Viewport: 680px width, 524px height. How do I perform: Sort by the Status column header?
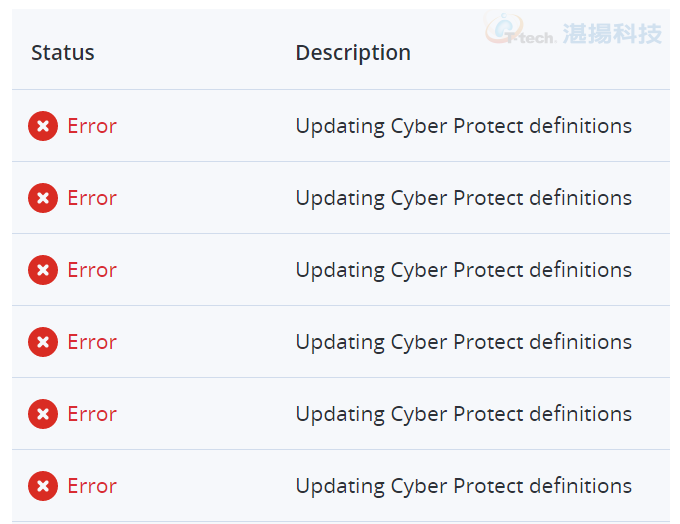pyautogui.click(x=63, y=53)
